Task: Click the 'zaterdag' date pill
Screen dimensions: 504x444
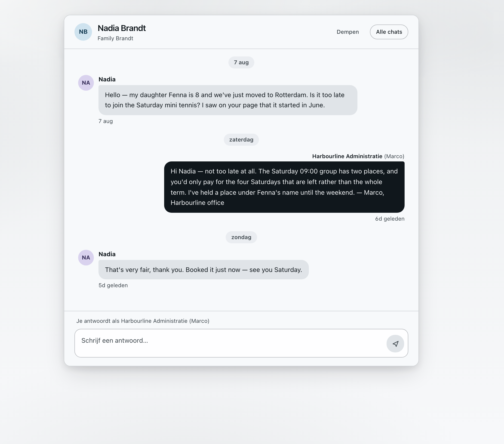Action: [x=241, y=140]
